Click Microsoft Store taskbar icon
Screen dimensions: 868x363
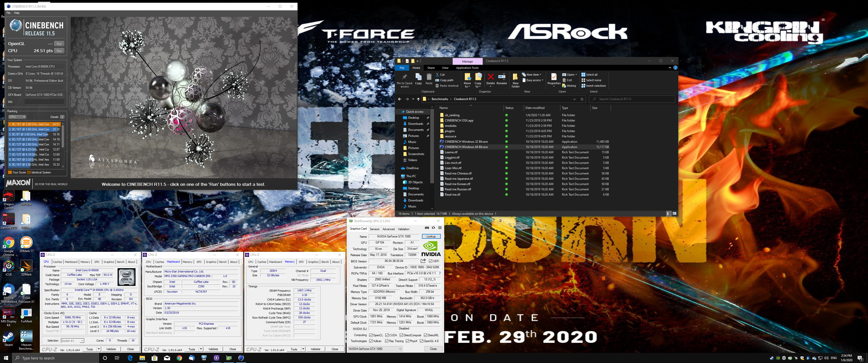coord(155,358)
